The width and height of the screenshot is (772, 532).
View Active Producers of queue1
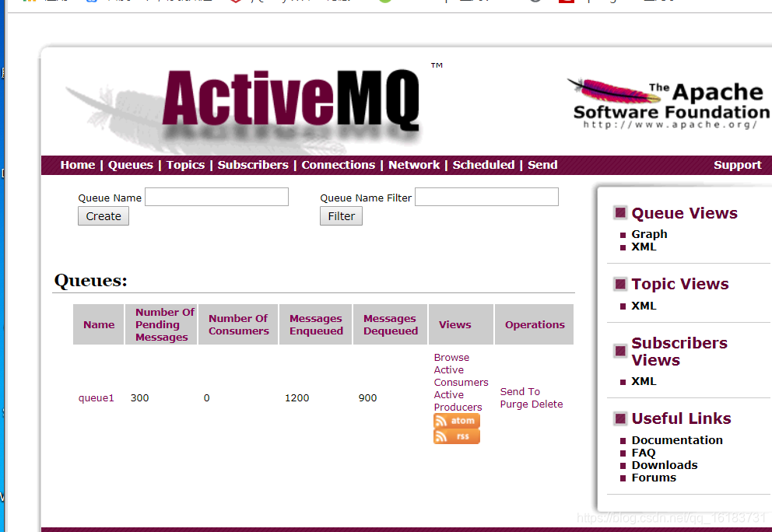[458, 401]
